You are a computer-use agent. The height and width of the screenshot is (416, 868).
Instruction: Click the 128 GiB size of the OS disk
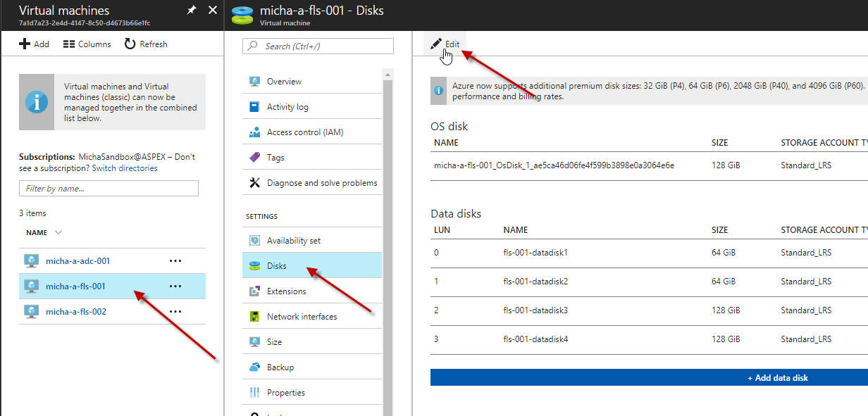pyautogui.click(x=726, y=165)
